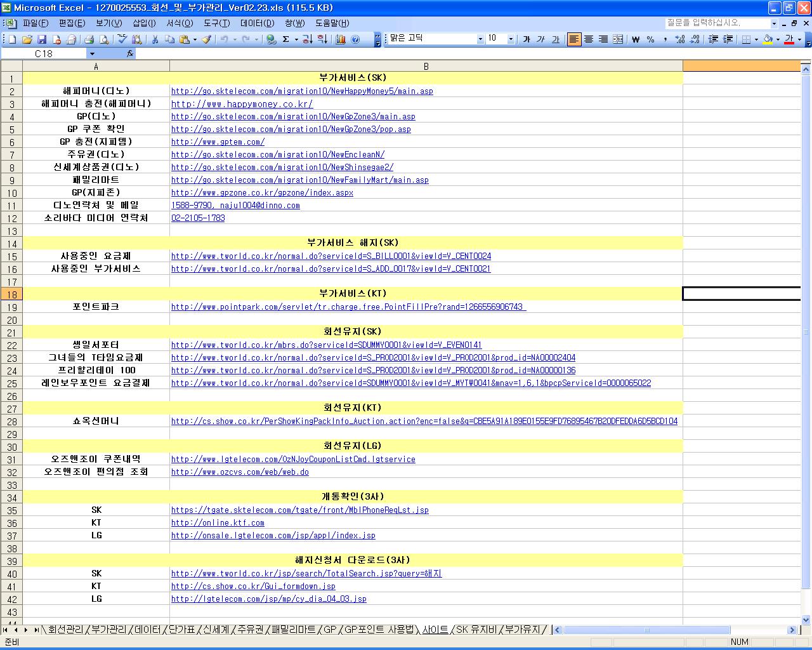
Task: Insert a hyperlink with the globe icon
Action: [272, 39]
